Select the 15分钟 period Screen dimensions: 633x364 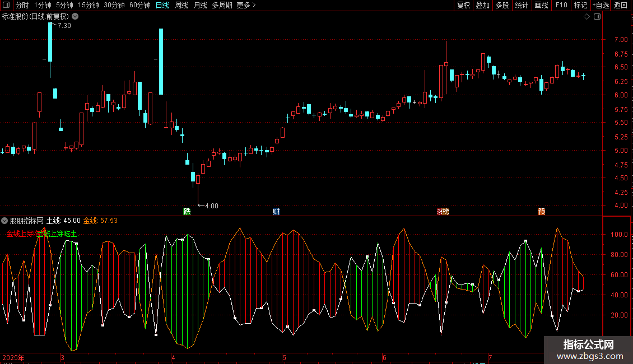(x=89, y=5)
